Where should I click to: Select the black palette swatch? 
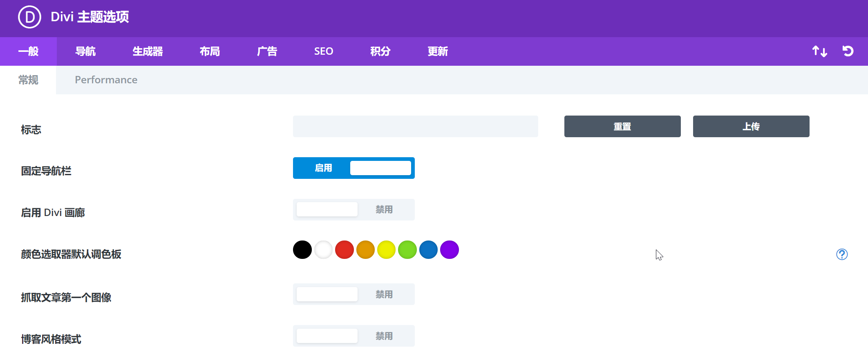(302, 250)
